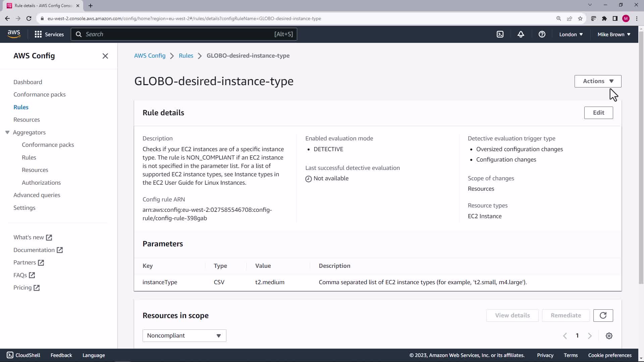644x362 pixels.
Task: Click the Edit rule details button
Action: click(x=598, y=113)
